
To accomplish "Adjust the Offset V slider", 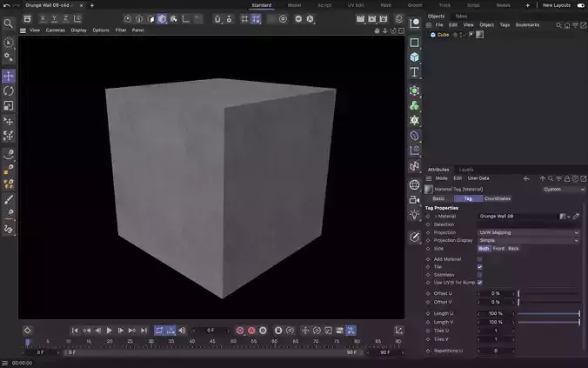I will click(549, 303).
